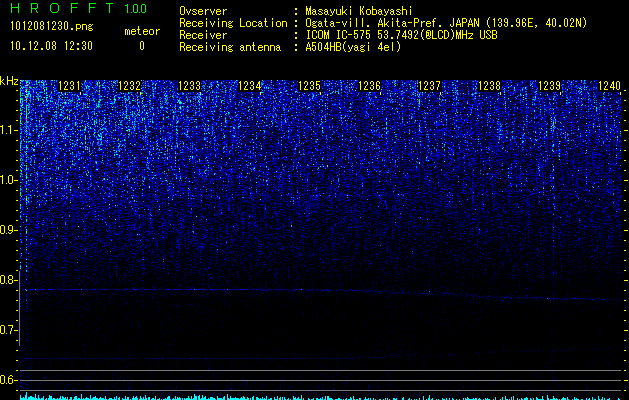Select A504HB(yagi 4el) antenna text
Viewport: 629px width, 400px height.
point(353,47)
